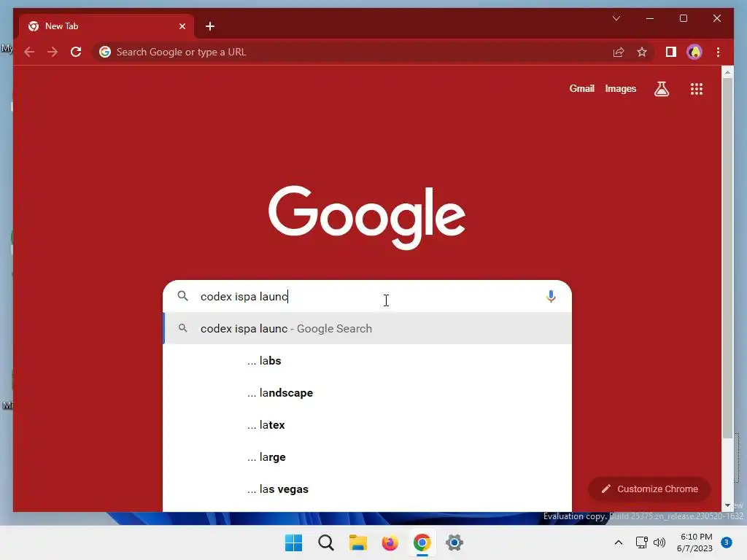Bookmark this tab with star icon
Screen dimensions: 747x560
coord(642,52)
